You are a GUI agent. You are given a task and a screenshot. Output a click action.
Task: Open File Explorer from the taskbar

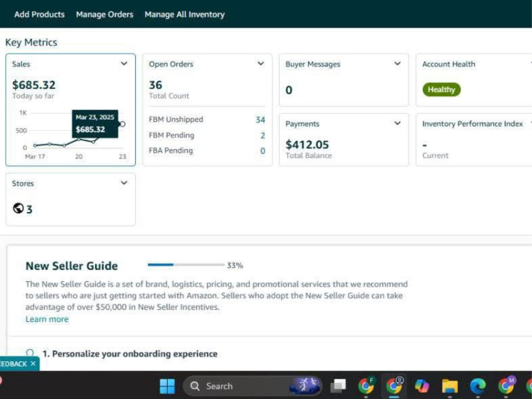(x=450, y=386)
